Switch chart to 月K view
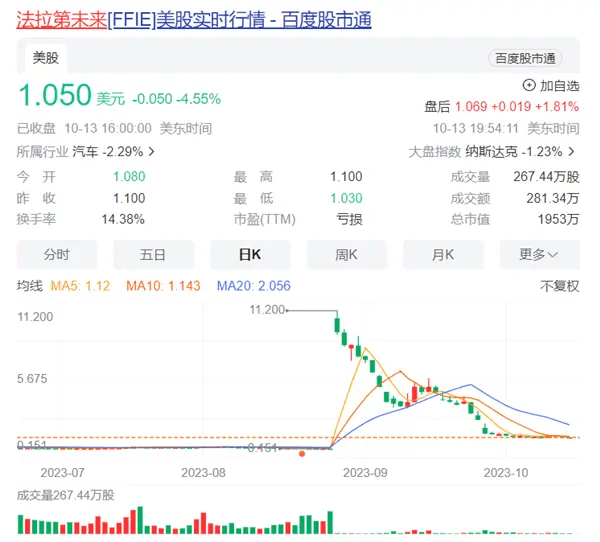 (442, 255)
